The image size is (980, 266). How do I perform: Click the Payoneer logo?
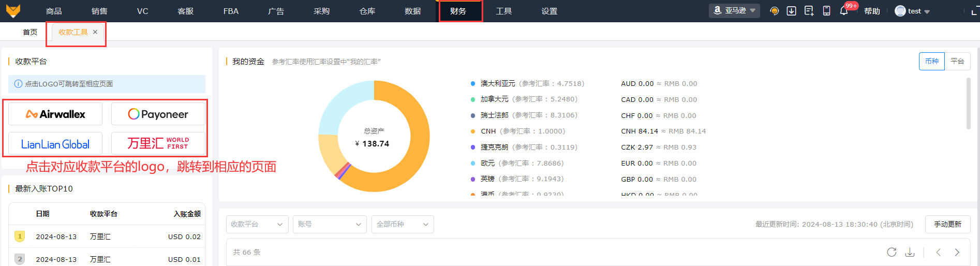[x=158, y=114]
